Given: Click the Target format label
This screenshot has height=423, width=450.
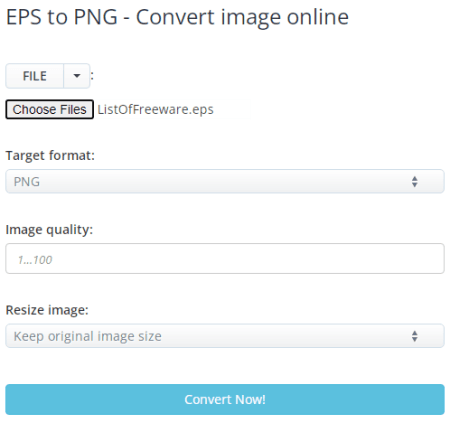Looking at the screenshot, I should 50,156.
